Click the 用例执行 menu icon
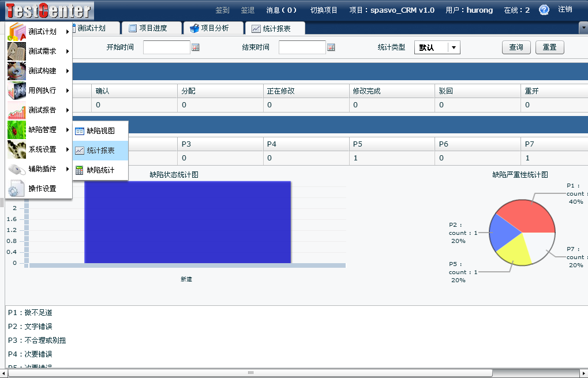This screenshot has width=588, height=378. (x=17, y=91)
